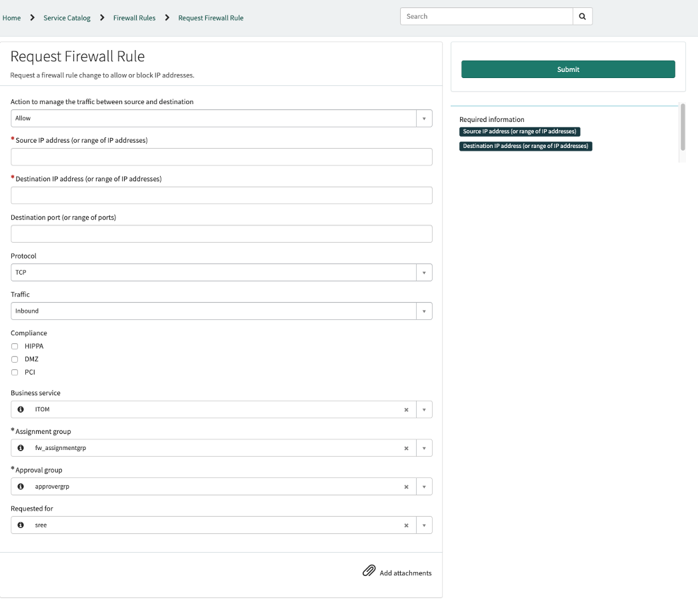This screenshot has height=616, width=698.
Task: Clear the approvergrp approval group value
Action: click(x=406, y=487)
